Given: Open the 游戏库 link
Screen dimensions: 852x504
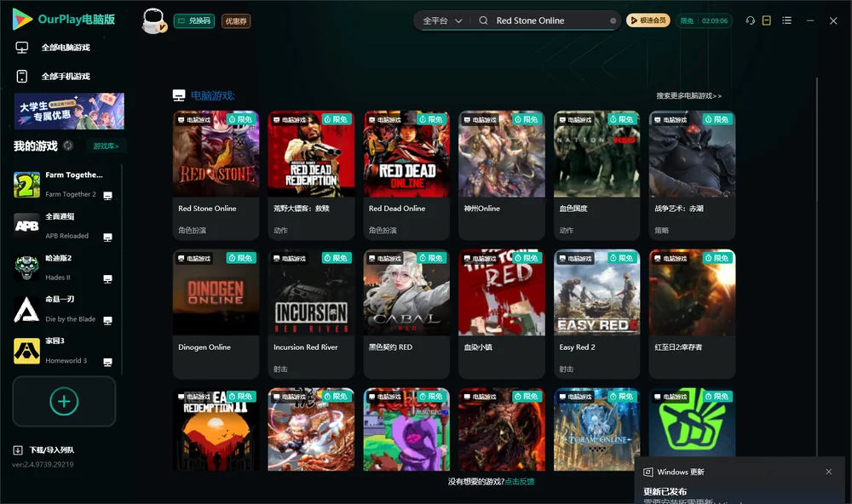Looking at the screenshot, I should point(106,146).
